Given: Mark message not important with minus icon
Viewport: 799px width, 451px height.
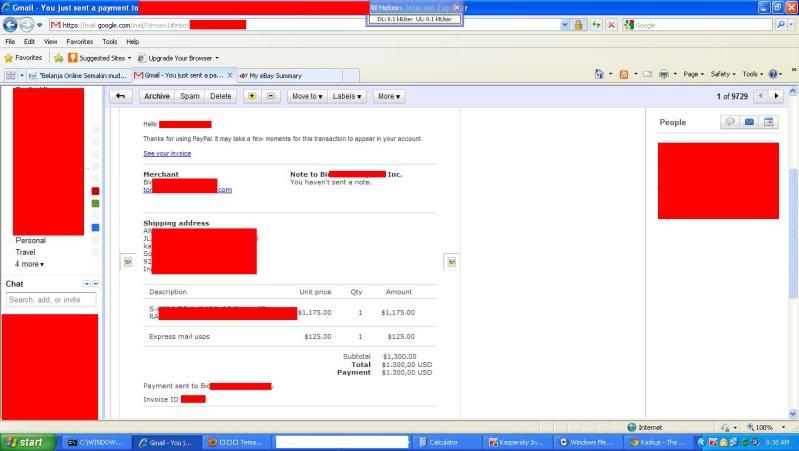Looking at the screenshot, I should point(271,96).
